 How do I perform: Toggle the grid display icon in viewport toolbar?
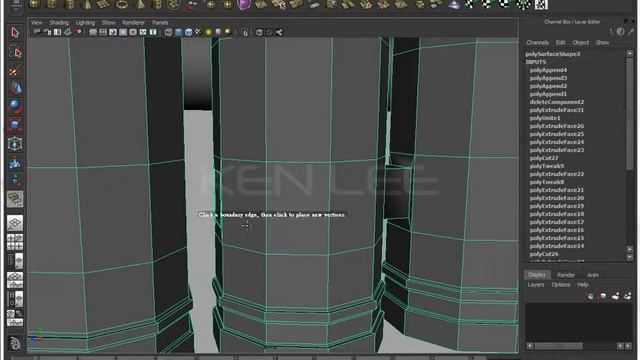pos(93,32)
